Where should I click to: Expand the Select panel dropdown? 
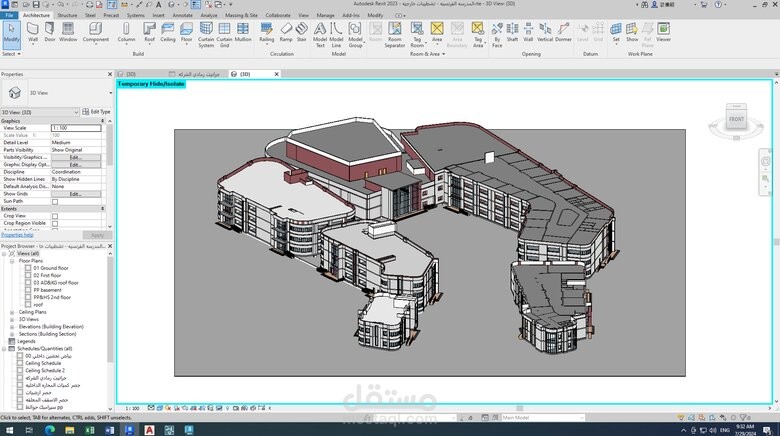point(11,54)
